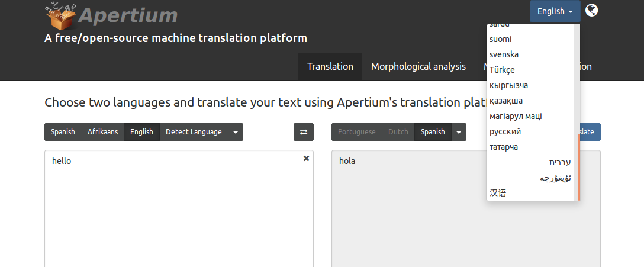Pick 汉语 from the language menu

pyautogui.click(x=530, y=193)
